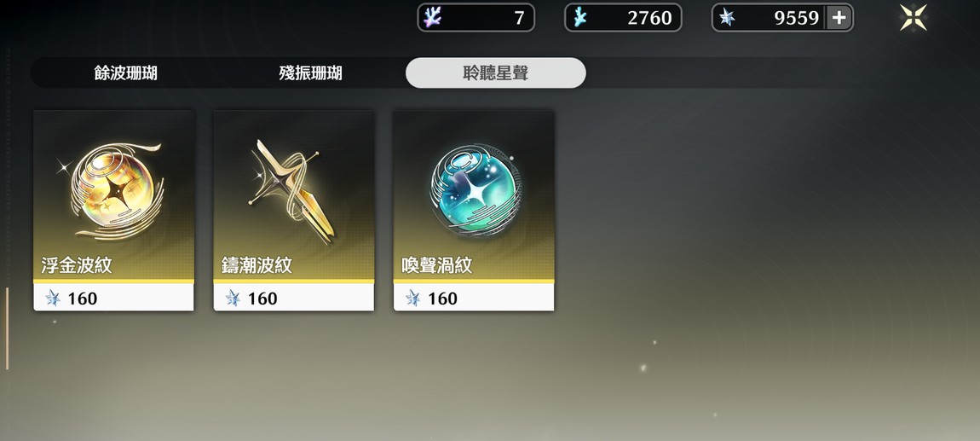980x441 pixels.
Task: Click the 喚聲渦紋 item name label
Action: click(436, 265)
